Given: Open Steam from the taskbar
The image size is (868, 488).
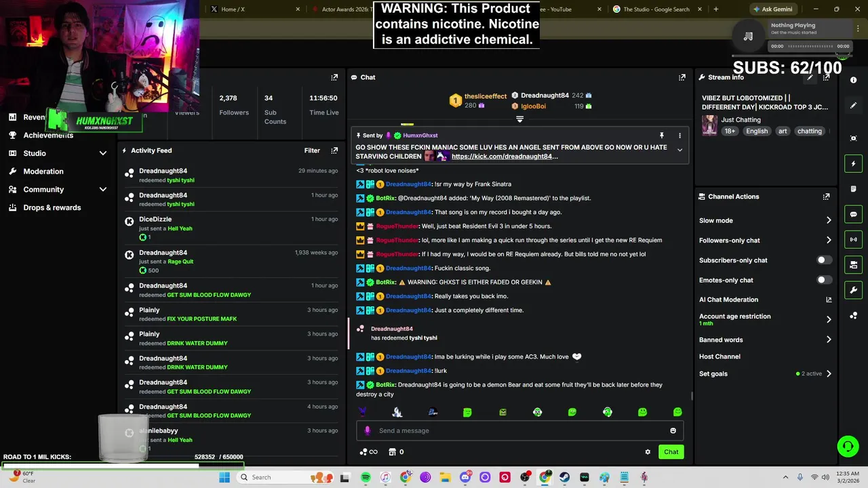Looking at the screenshot, I should [565, 478].
